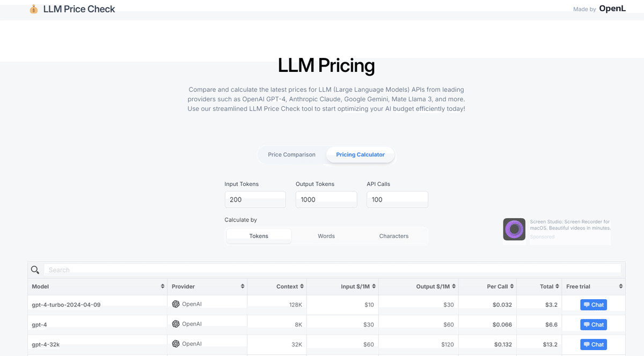
Task: Click the Chat button for gpt-4
Action: click(x=593, y=324)
